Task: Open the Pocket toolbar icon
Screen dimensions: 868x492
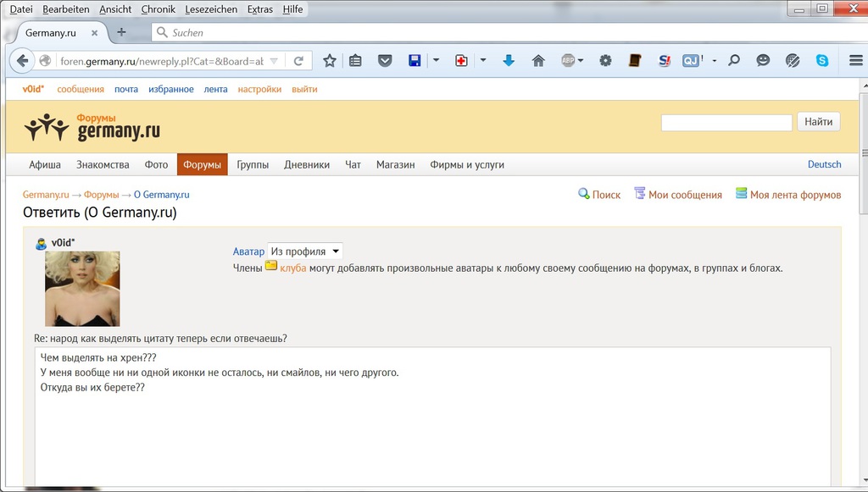Action: point(385,61)
